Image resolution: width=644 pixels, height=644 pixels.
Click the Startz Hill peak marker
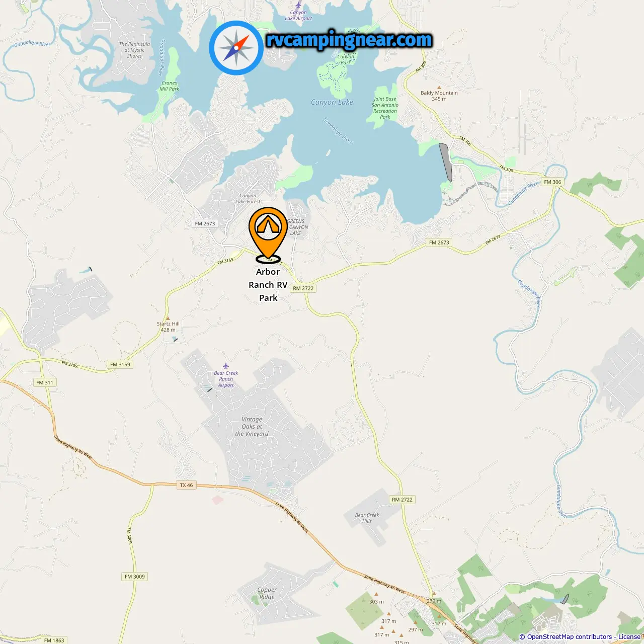click(168, 318)
